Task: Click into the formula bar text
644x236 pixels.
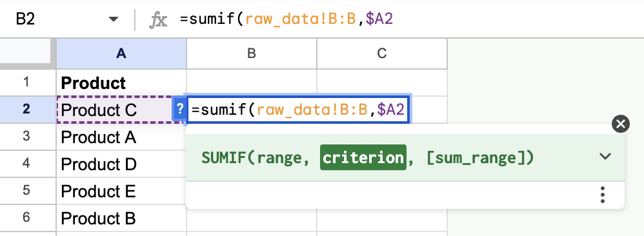Action: point(287,19)
